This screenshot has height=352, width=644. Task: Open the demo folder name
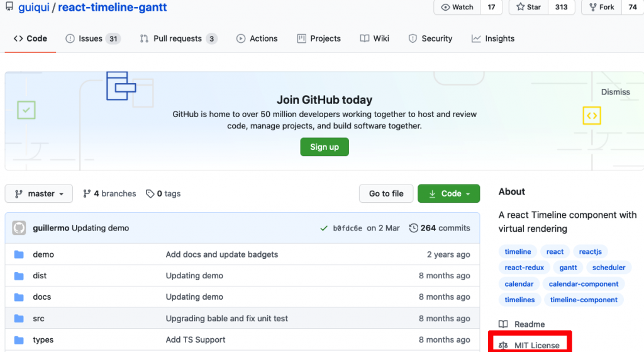(x=43, y=254)
